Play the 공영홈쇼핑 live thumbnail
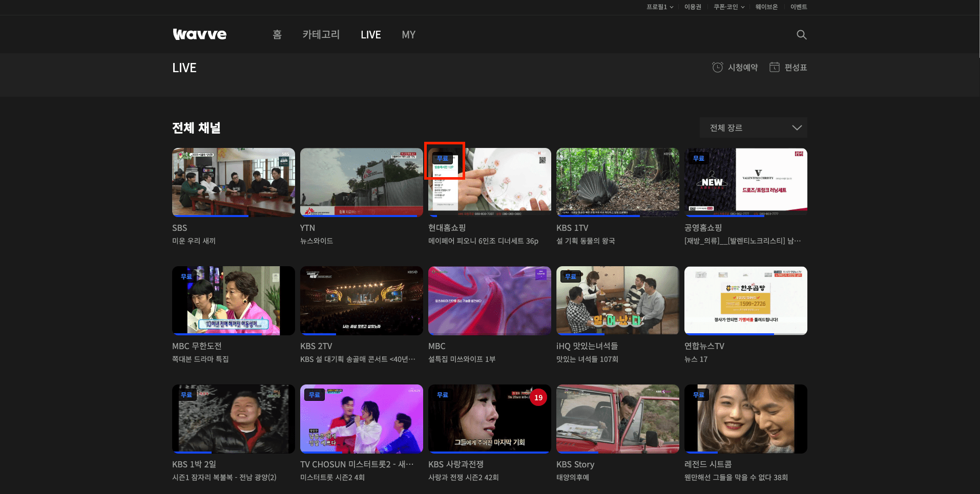This screenshot has width=980, height=494. (x=746, y=182)
